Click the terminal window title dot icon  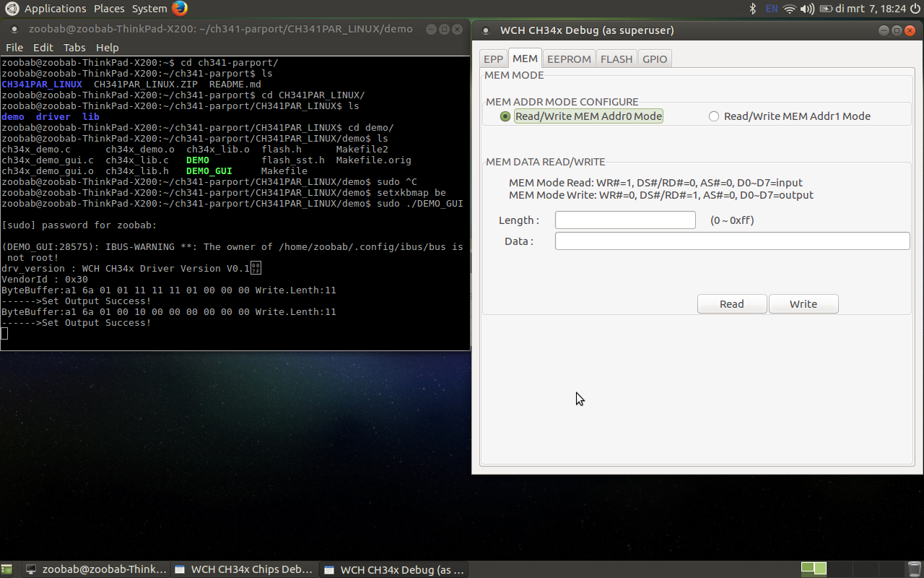14,30
